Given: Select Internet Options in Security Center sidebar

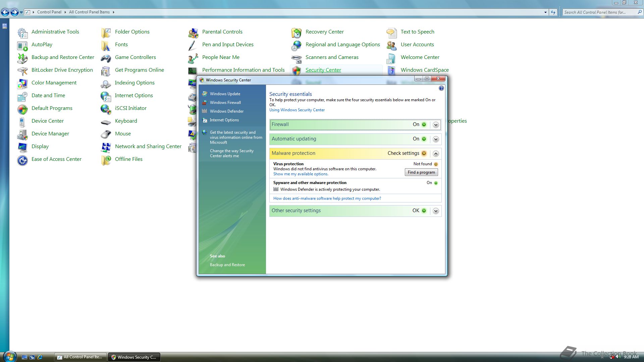Looking at the screenshot, I should [x=224, y=120].
